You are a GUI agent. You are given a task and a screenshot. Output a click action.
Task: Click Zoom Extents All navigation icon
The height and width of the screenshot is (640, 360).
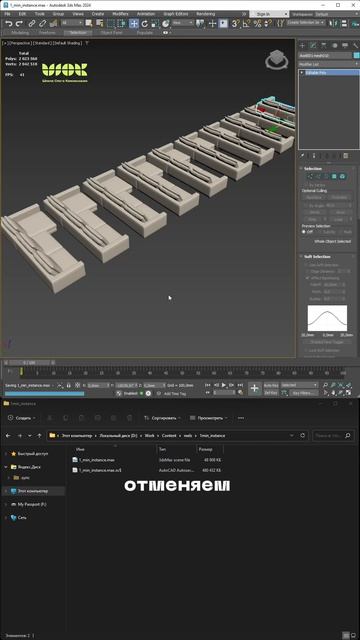[349, 385]
